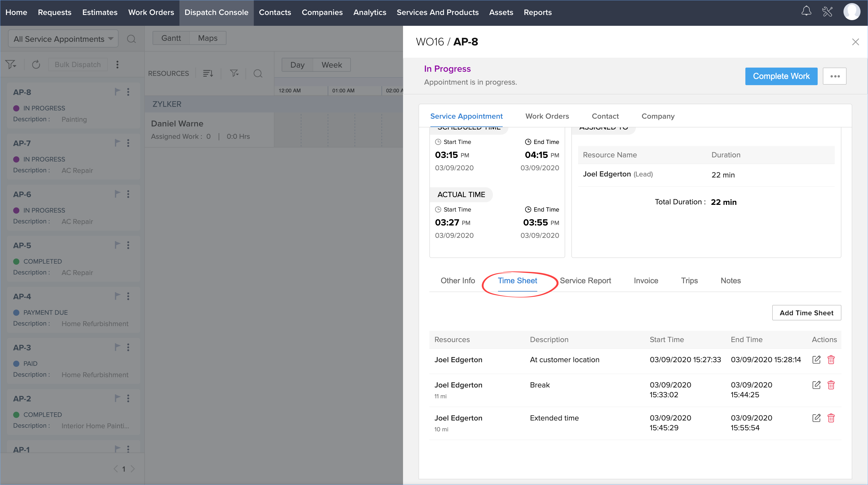Click Add Time Sheet button
This screenshot has width=868, height=485.
pos(806,313)
